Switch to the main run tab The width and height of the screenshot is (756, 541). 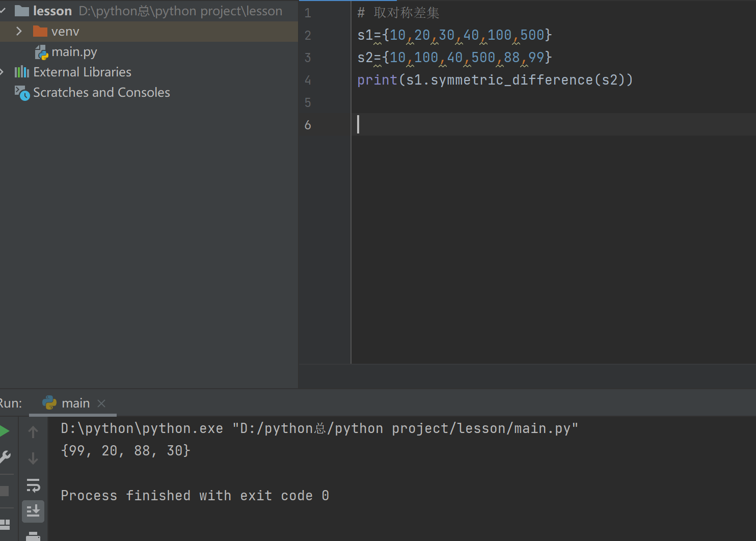coord(75,403)
